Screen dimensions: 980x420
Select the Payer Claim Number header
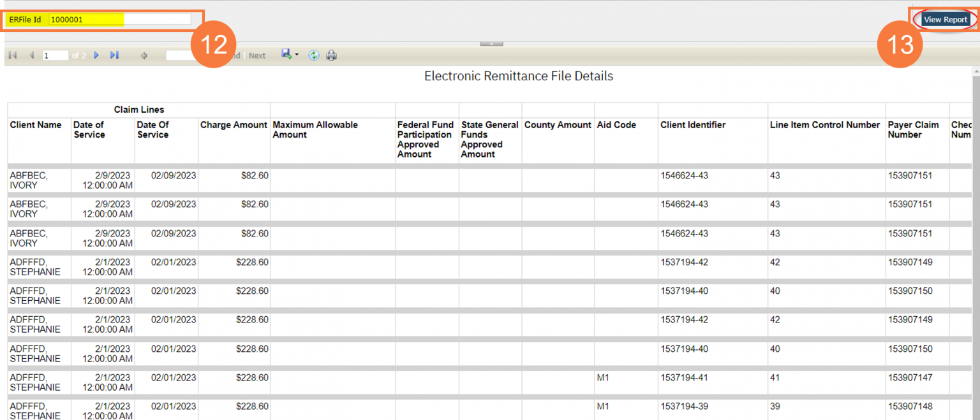point(913,129)
